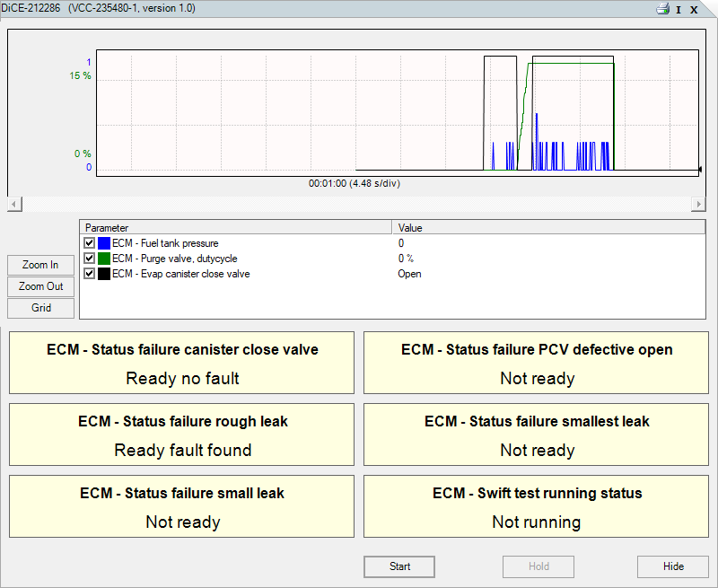Toggle the Purge valve dutycycle checkbox

(x=89, y=259)
